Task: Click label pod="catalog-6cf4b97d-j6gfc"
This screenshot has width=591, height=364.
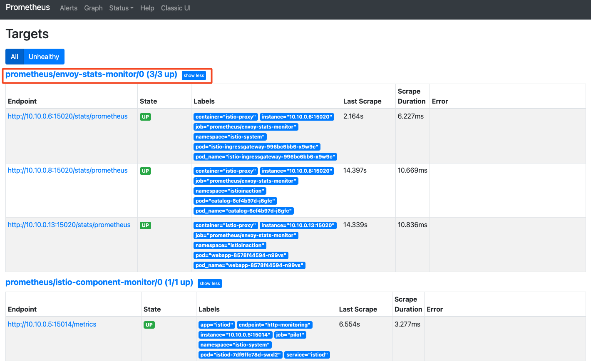Action: [235, 201]
